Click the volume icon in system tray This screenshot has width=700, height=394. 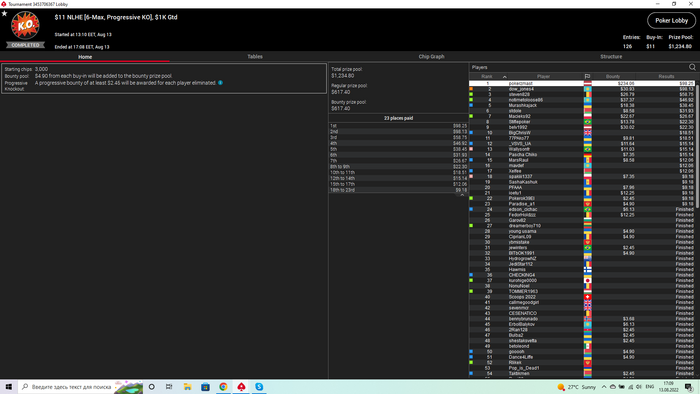pyautogui.click(x=638, y=387)
